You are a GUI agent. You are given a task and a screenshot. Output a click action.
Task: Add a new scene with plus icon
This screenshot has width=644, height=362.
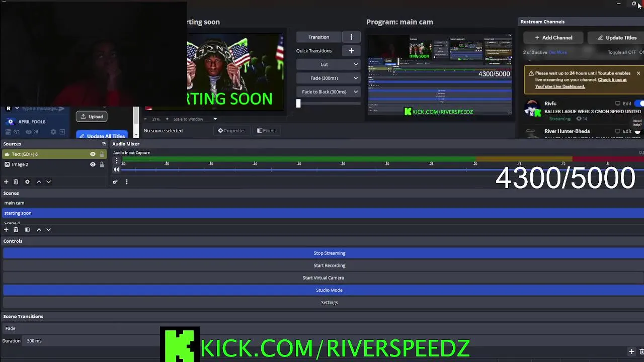point(6,230)
